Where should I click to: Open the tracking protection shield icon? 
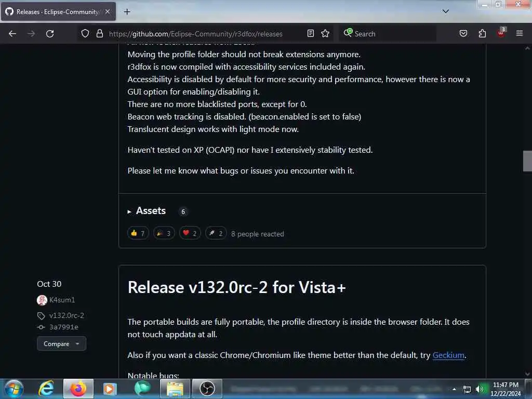[x=85, y=33]
